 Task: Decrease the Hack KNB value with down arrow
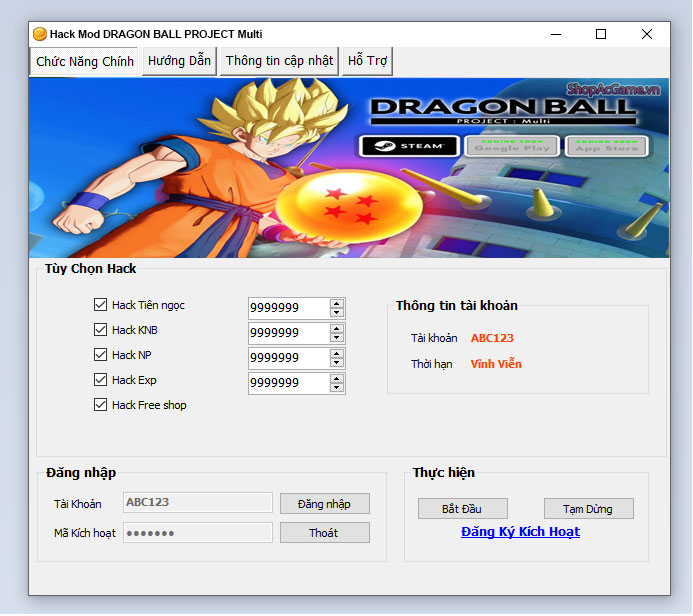[337, 338]
